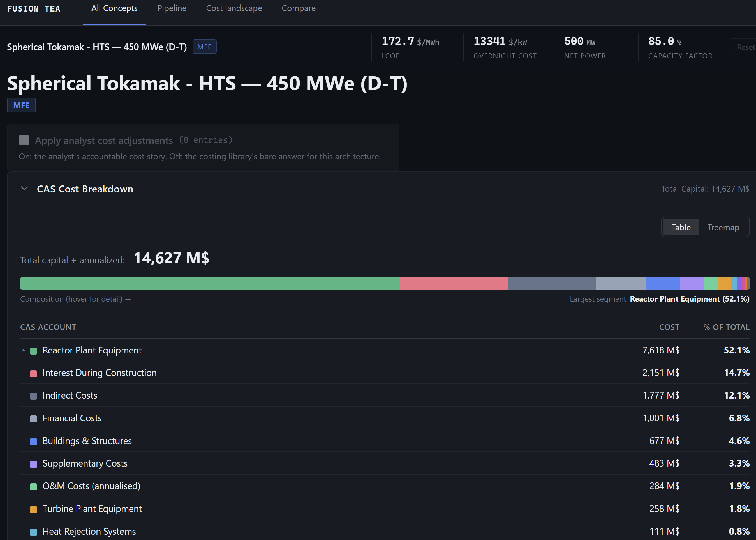The width and height of the screenshot is (756, 540).
Task: Switch to the Pipeline tab
Action: point(172,8)
